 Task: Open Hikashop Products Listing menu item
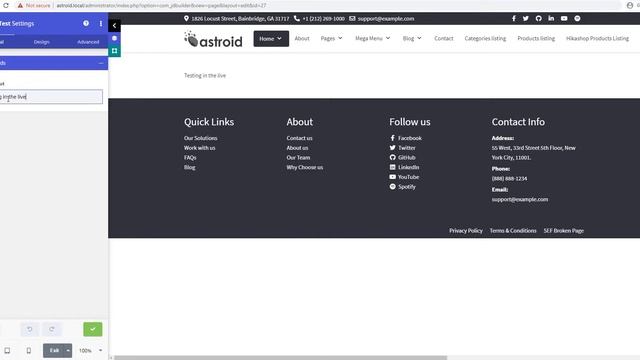[597, 38]
